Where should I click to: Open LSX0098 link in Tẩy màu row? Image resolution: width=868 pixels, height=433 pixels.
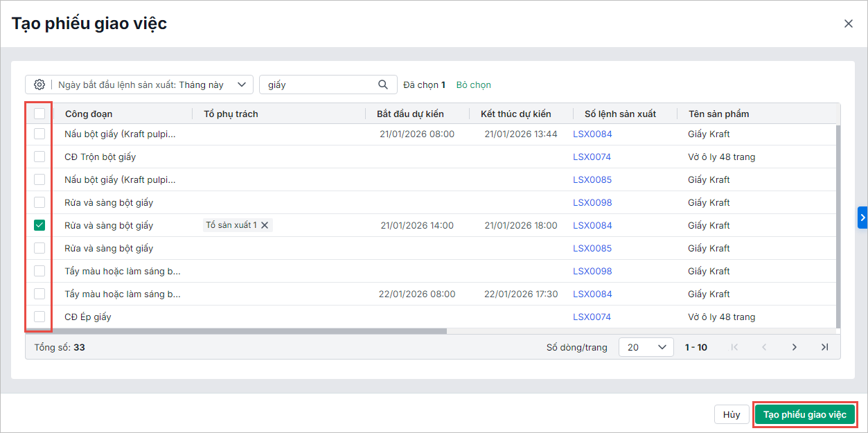[x=592, y=271]
